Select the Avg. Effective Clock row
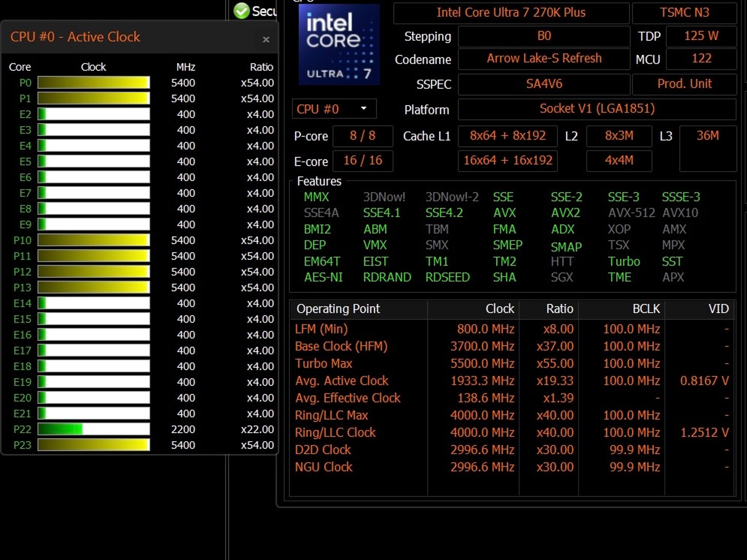 (x=512, y=398)
